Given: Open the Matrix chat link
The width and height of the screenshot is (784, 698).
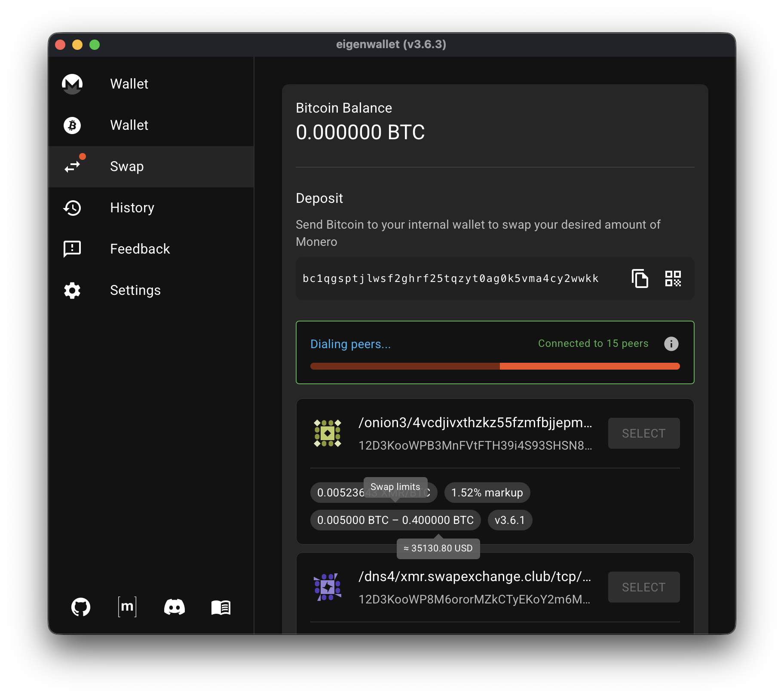Looking at the screenshot, I should [127, 607].
